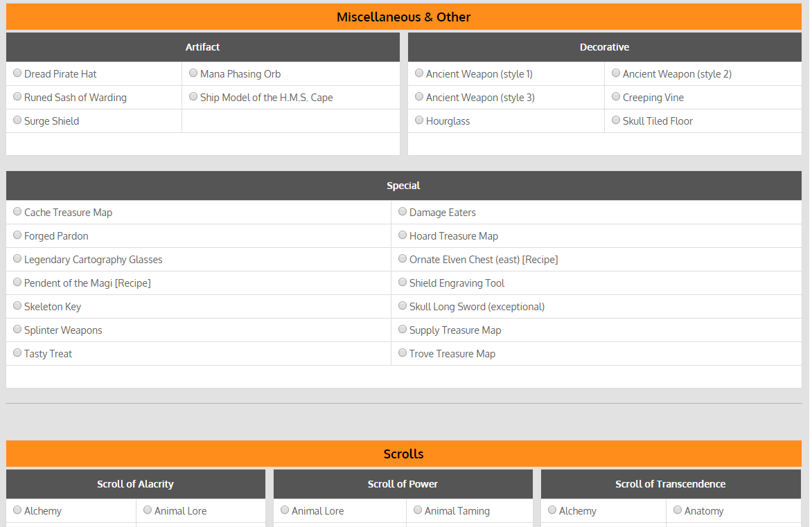Choose Cache Treasure Map
The image size is (812, 527).
click(x=17, y=212)
